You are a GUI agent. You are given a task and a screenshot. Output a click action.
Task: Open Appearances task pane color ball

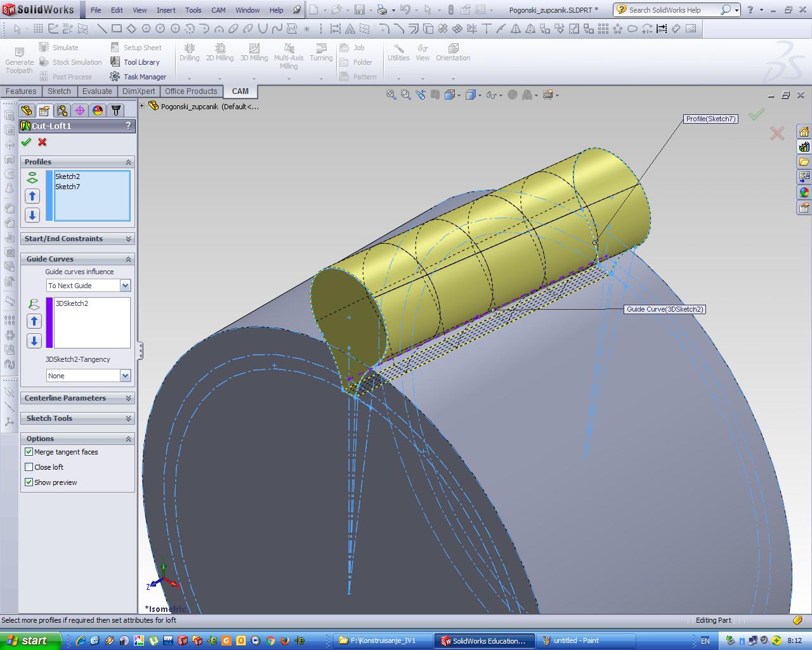coord(804,192)
